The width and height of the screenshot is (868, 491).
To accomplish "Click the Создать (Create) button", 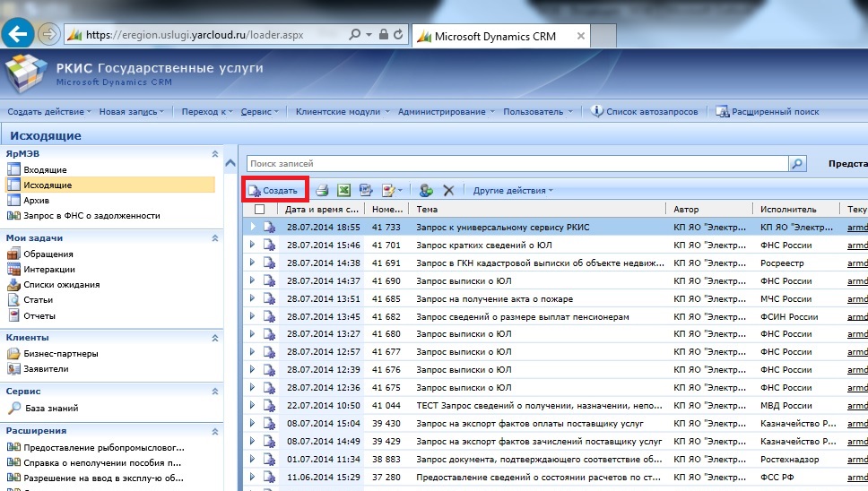I will pyautogui.click(x=273, y=190).
